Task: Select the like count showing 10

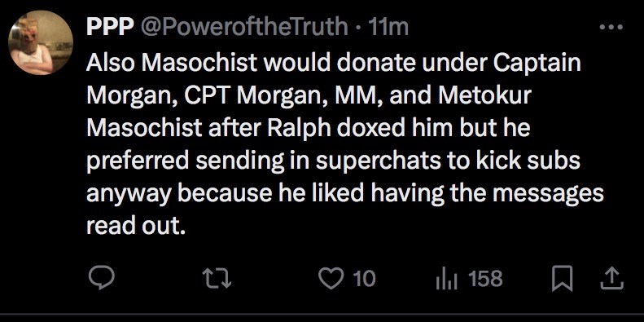Action: (x=364, y=279)
